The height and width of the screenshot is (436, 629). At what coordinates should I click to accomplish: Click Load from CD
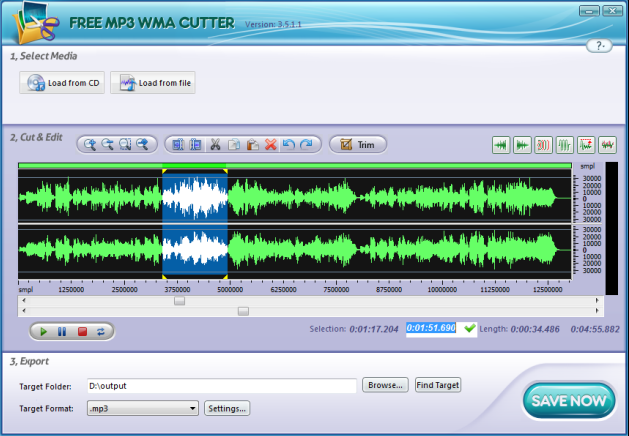(x=62, y=83)
